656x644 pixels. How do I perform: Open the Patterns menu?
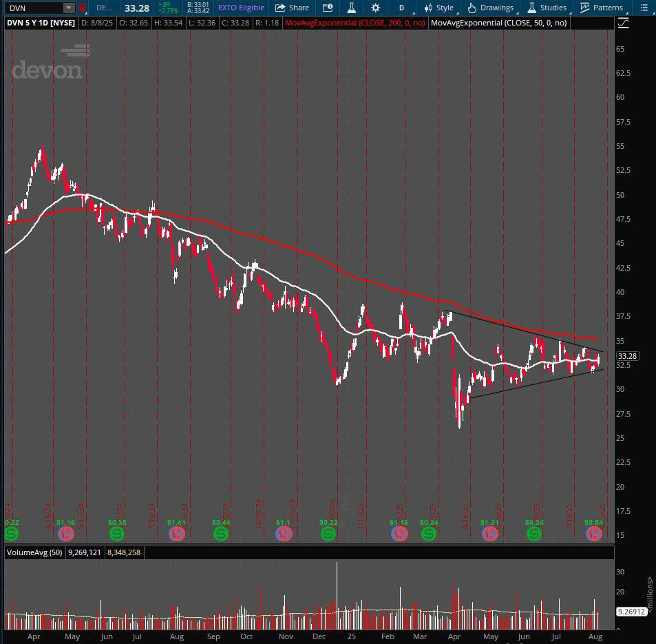602,8
